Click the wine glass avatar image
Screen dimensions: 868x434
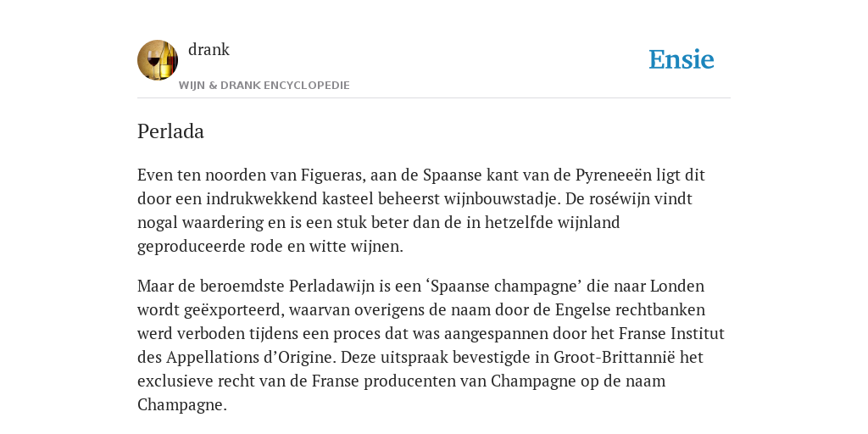pyautogui.click(x=158, y=60)
